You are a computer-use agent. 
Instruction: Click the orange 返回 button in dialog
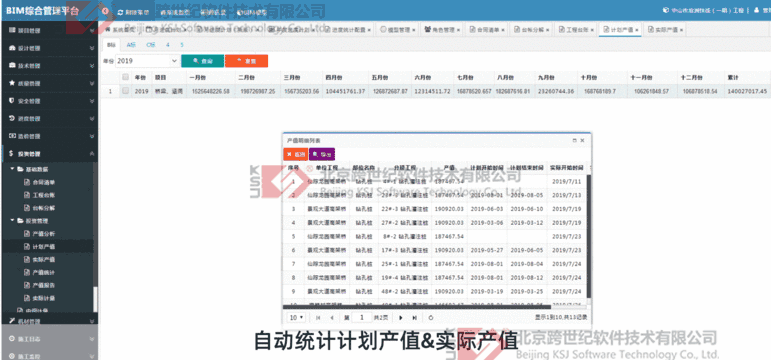coord(296,154)
